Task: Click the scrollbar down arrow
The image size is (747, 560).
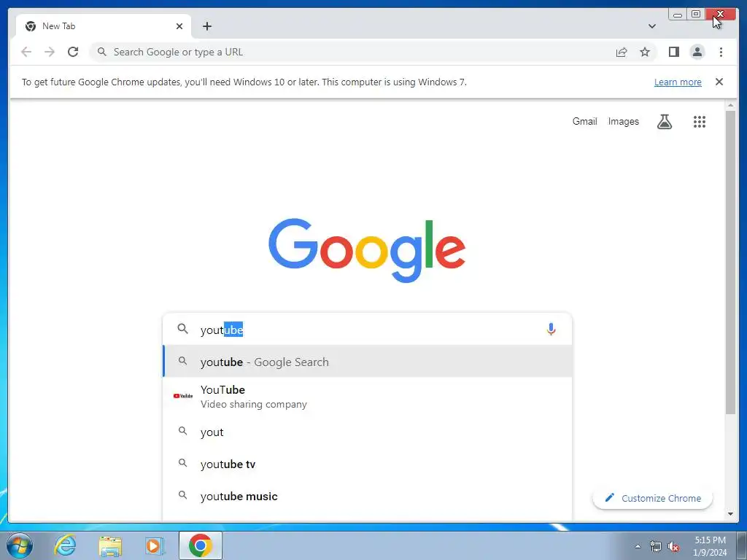Action: (x=730, y=514)
